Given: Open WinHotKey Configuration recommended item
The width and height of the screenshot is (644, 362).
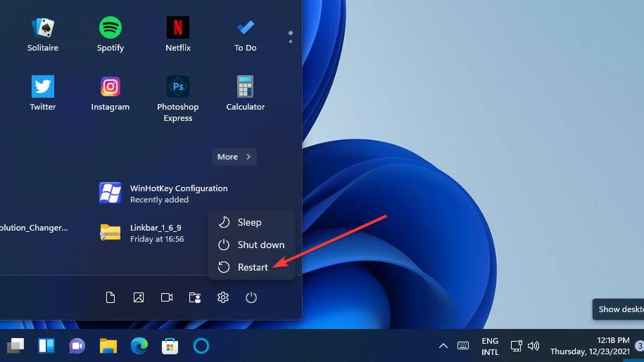Looking at the screenshot, I should coord(163,193).
